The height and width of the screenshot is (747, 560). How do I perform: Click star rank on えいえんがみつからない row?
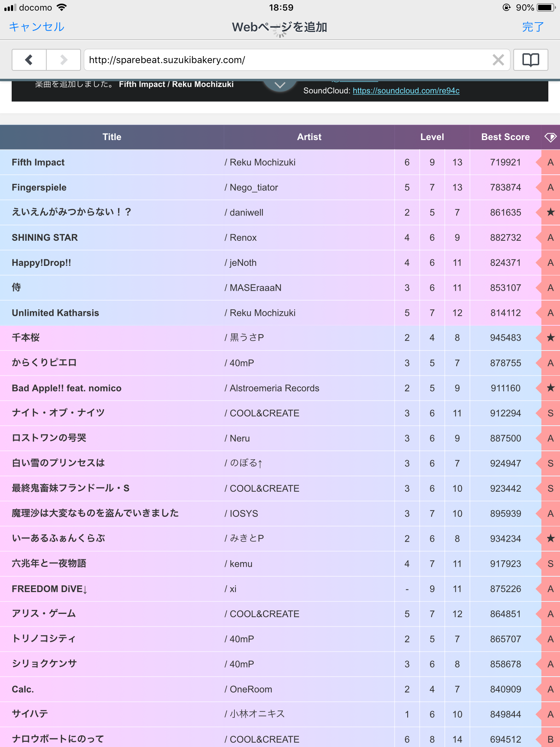[x=551, y=212]
